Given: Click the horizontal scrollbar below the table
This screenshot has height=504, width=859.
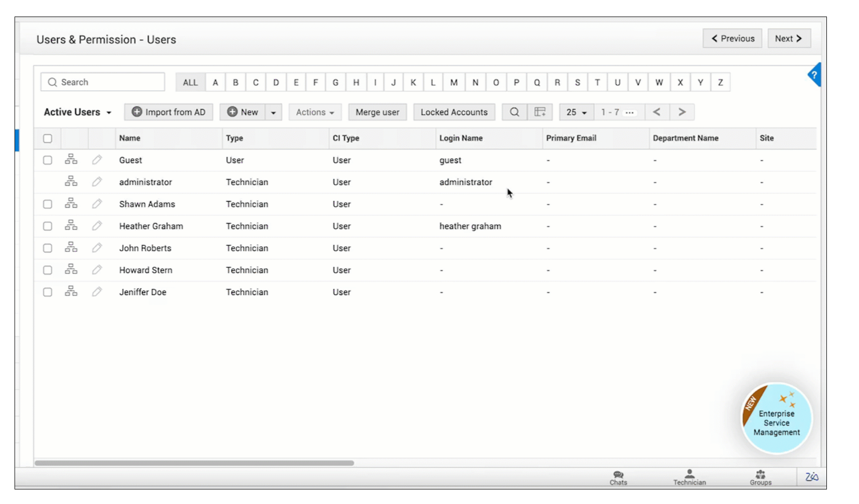Looking at the screenshot, I should click(x=194, y=463).
